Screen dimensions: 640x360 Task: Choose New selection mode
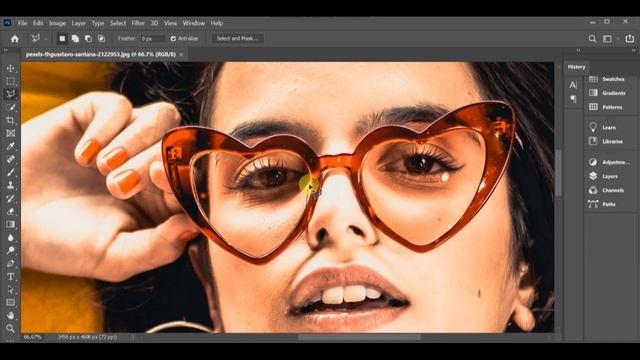62,38
